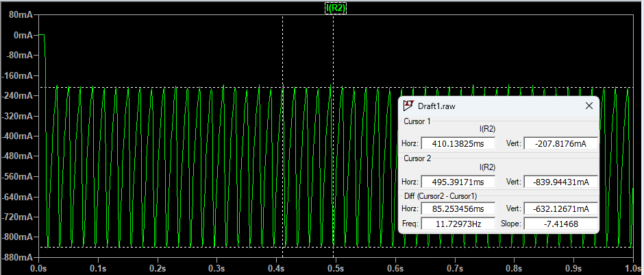Click the 0.1s time axis label
The height and width of the screenshot is (275, 644).
(98, 269)
